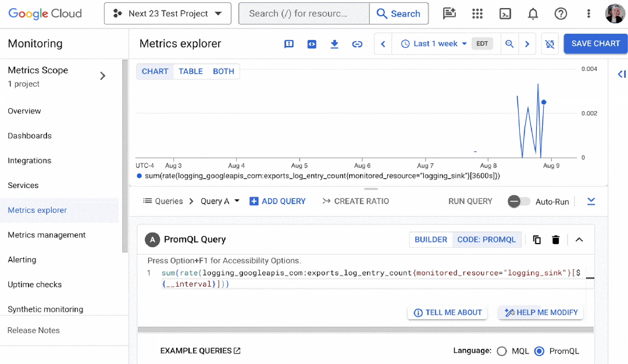Select the MQL language radio button
The image size is (628, 364).
pos(501,351)
